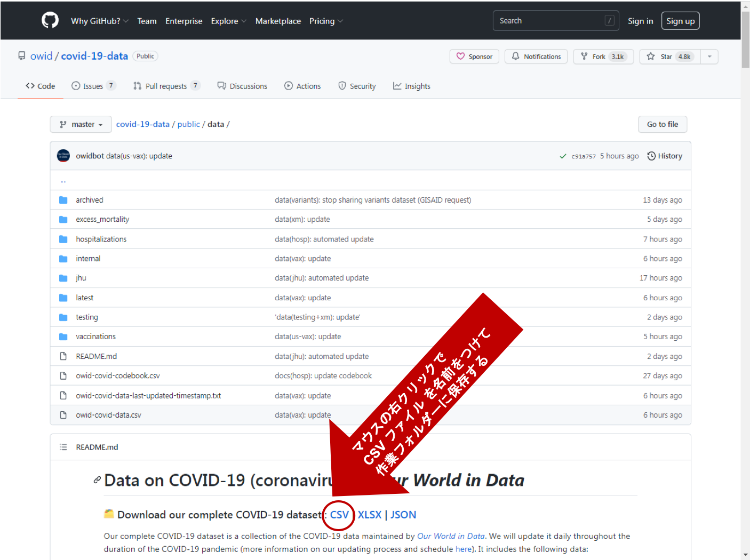Image resolution: width=750 pixels, height=560 pixels.
Task: Click the Sponsor heart button
Action: coord(474,57)
